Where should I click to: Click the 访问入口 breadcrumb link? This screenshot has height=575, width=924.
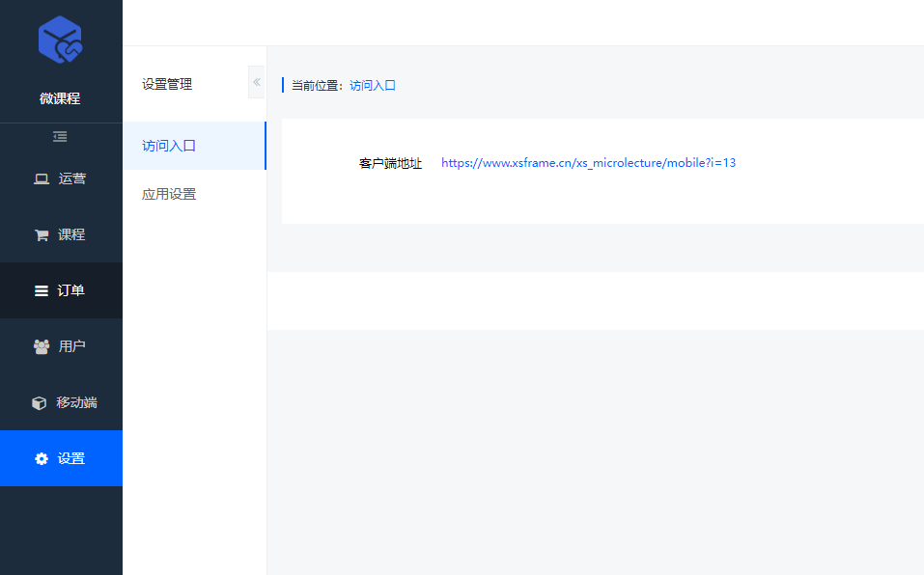point(373,85)
